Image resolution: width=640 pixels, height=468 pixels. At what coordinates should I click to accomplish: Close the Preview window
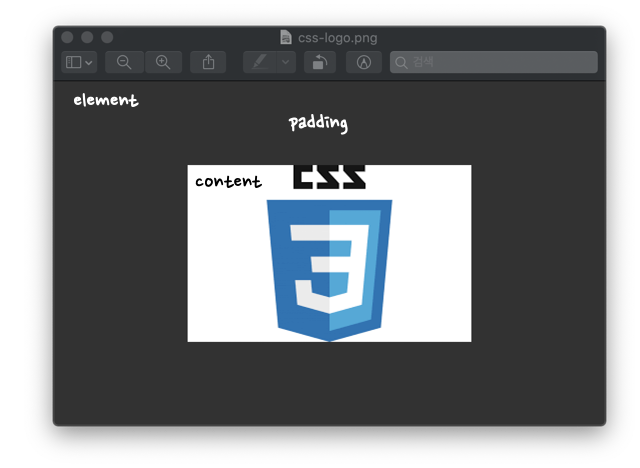click(67, 37)
